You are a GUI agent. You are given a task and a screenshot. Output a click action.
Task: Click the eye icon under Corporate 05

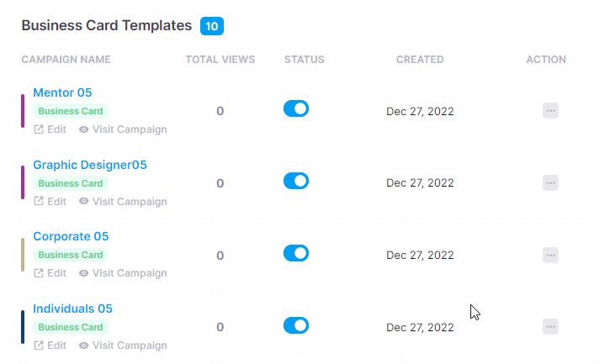point(83,273)
